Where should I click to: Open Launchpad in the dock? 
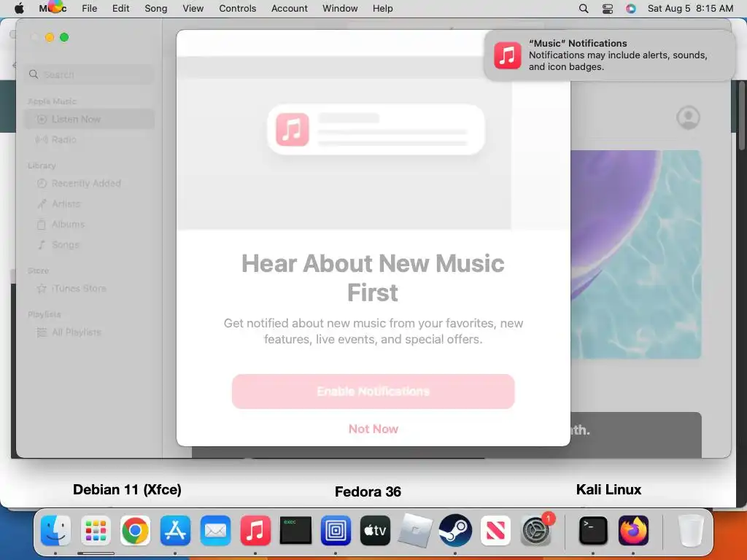tap(96, 530)
